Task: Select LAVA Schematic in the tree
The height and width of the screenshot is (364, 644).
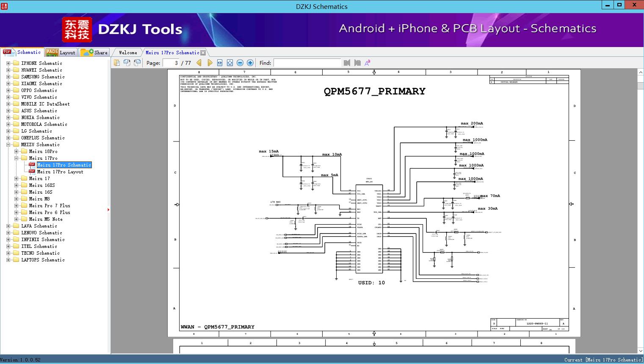Action: pyautogui.click(x=39, y=226)
